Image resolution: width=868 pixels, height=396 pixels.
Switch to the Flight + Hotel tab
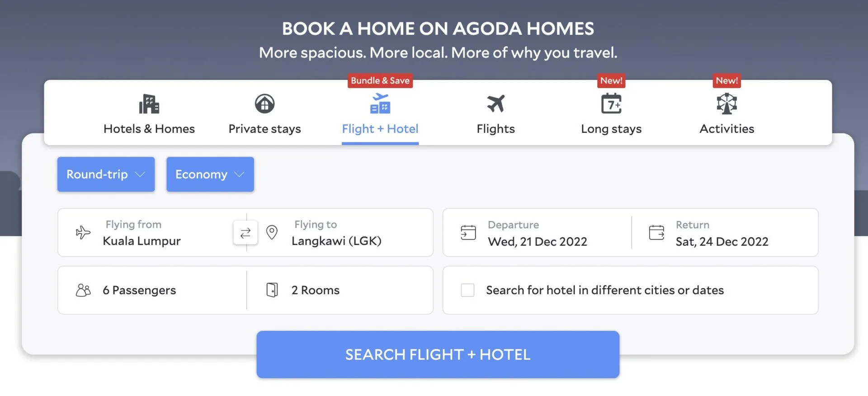(x=380, y=129)
